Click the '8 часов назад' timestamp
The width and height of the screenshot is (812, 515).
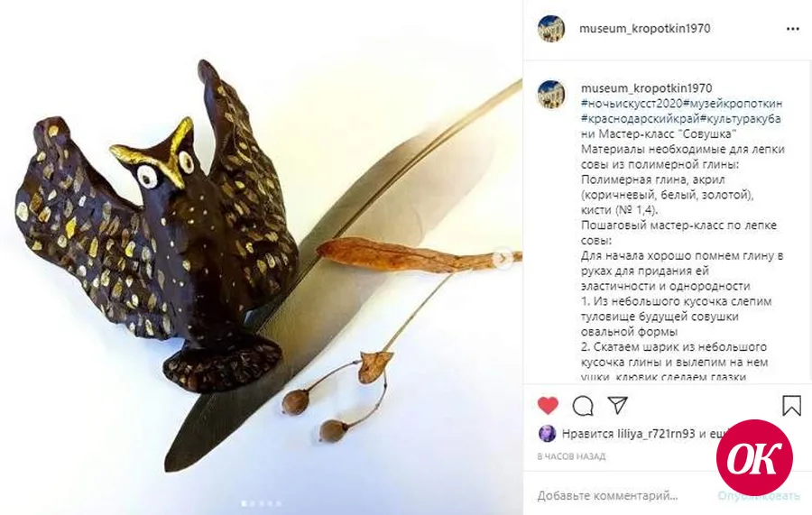571,456
